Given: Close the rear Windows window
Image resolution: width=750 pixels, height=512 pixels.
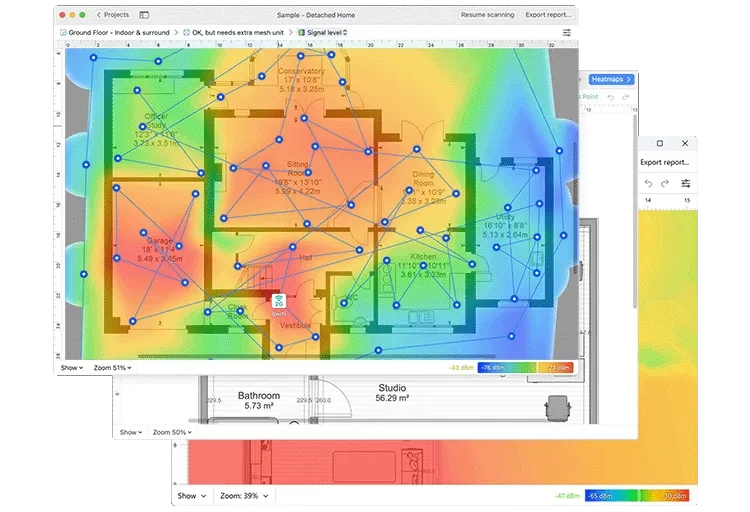Looking at the screenshot, I should pos(685,143).
